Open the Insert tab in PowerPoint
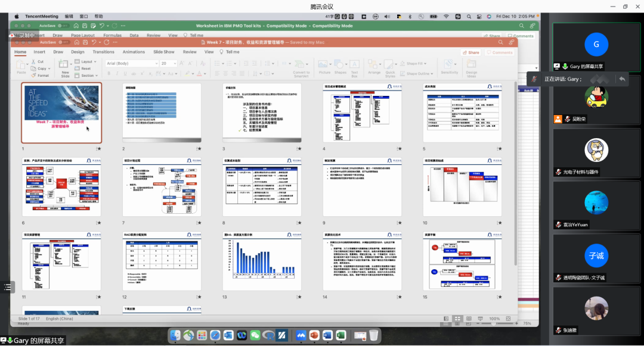Viewport: 644px width, 346px height. [39, 52]
